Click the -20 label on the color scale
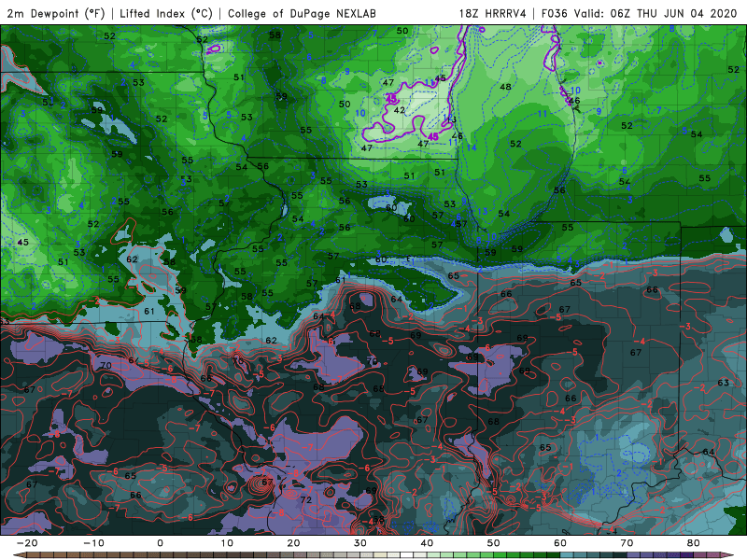Screen dimensions: 747x560 pos(27,543)
